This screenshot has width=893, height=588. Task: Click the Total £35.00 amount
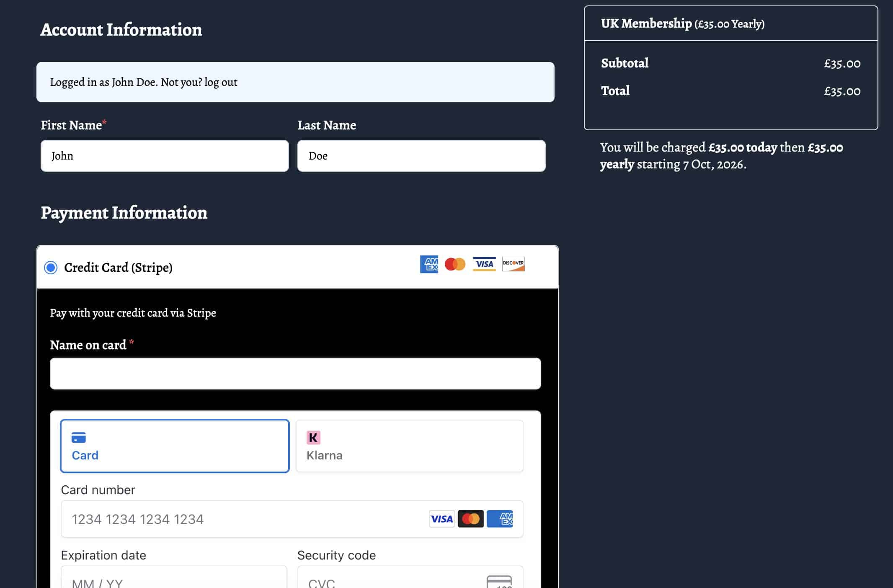(842, 91)
